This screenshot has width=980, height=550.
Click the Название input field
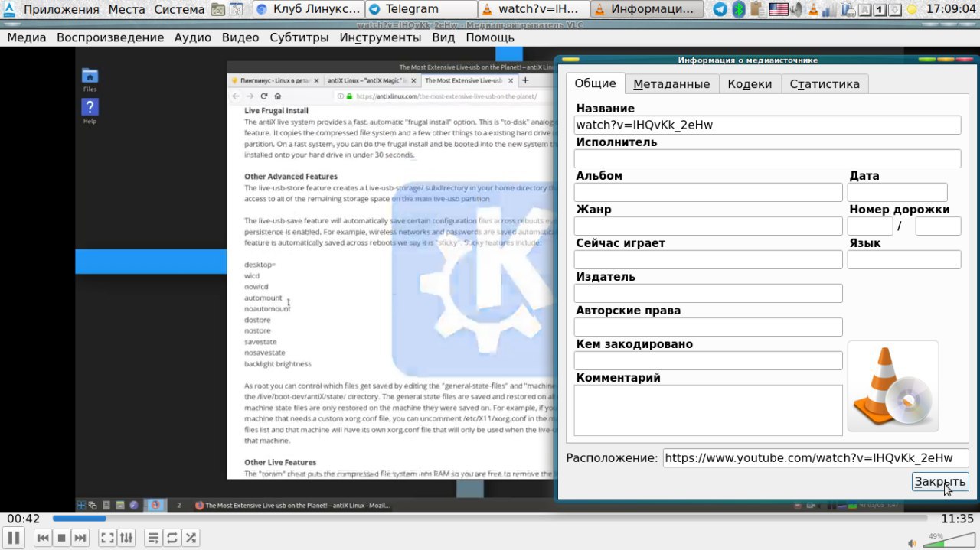[767, 125]
